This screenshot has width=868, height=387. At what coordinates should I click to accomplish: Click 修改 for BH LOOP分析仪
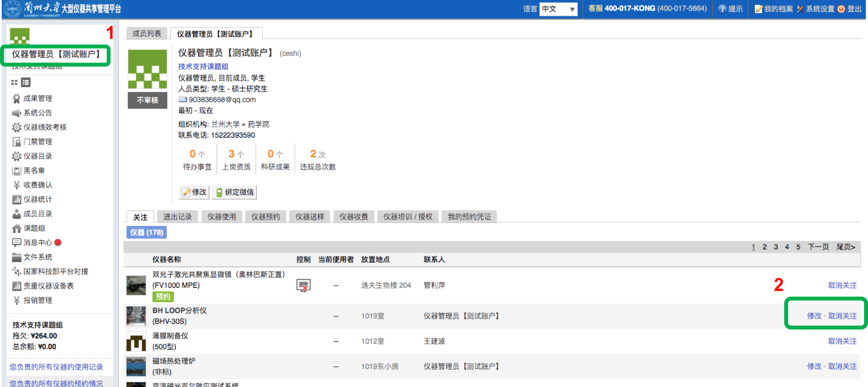tap(814, 316)
